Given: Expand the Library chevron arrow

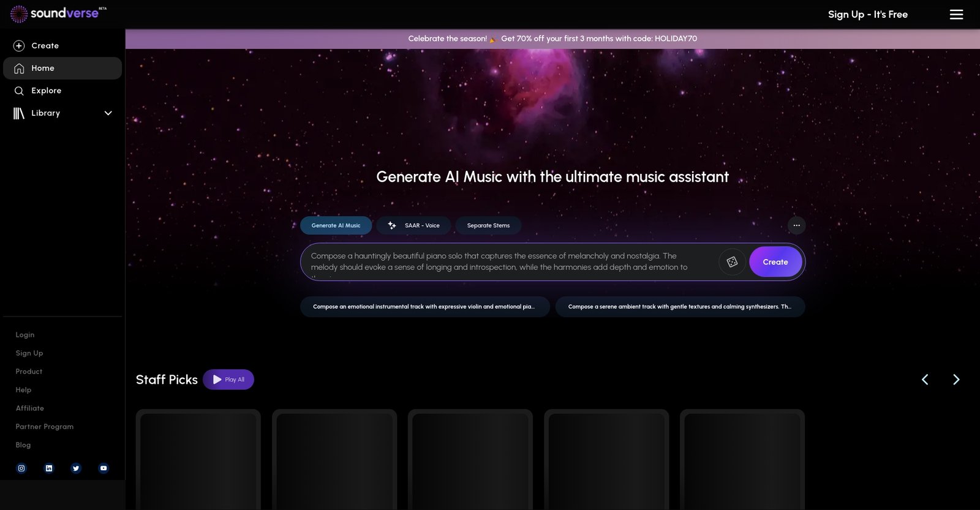Looking at the screenshot, I should tap(108, 113).
